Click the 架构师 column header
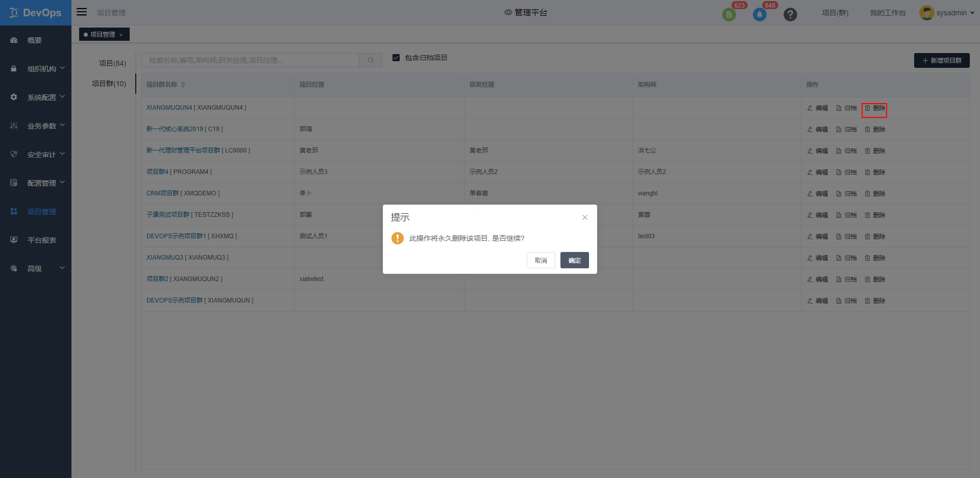980x478 pixels. pyautogui.click(x=647, y=85)
